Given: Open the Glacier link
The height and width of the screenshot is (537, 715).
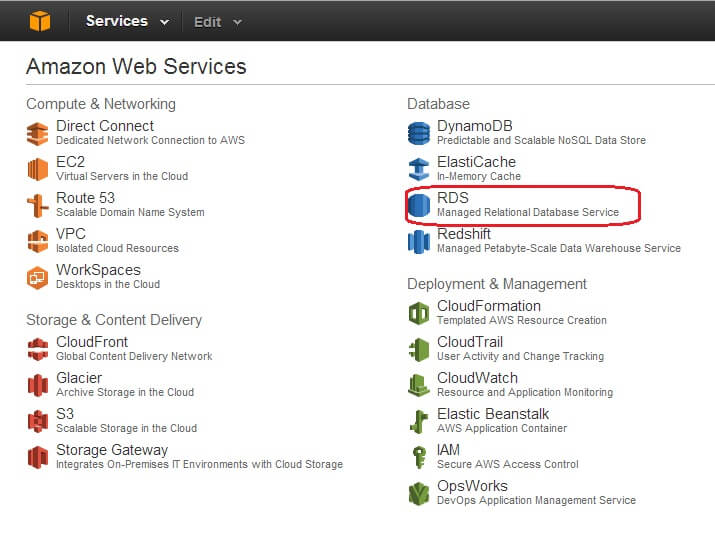Looking at the screenshot, I should coord(79,378).
